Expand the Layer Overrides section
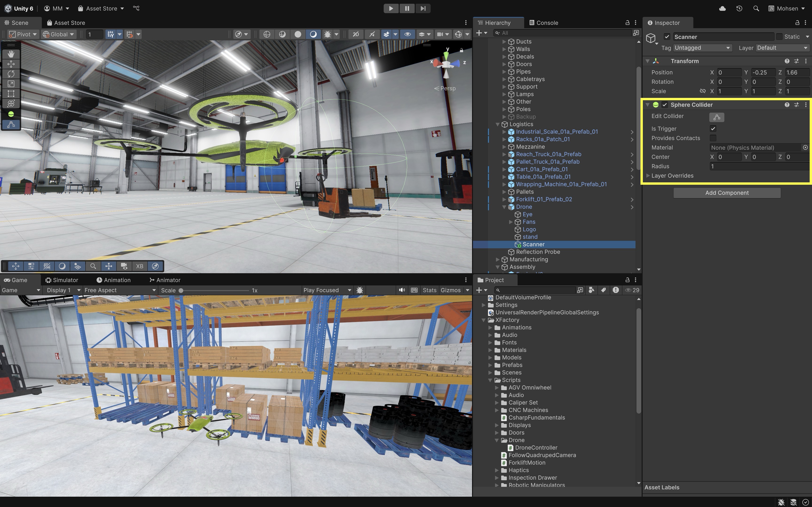The width and height of the screenshot is (812, 507). [648, 176]
